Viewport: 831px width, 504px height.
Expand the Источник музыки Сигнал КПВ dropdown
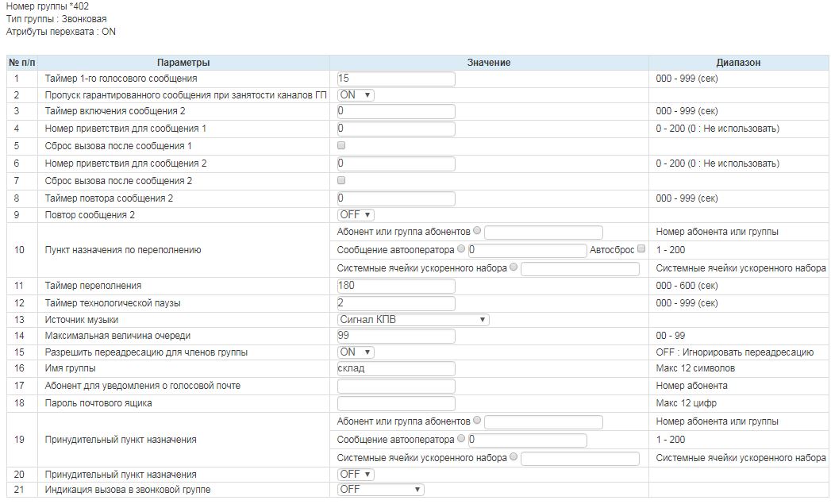pos(413,320)
